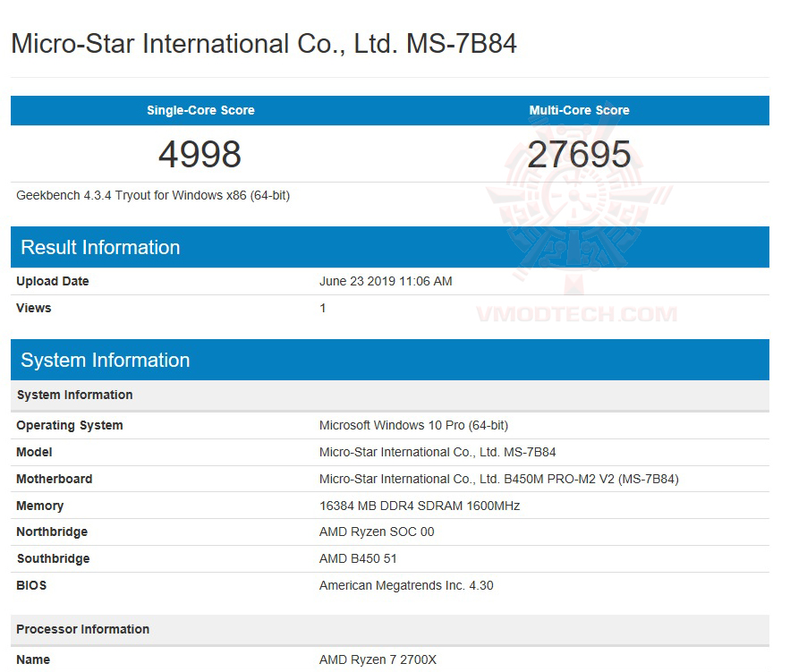Click the single-core score 4998
The width and height of the screenshot is (790, 672).
tap(200, 153)
